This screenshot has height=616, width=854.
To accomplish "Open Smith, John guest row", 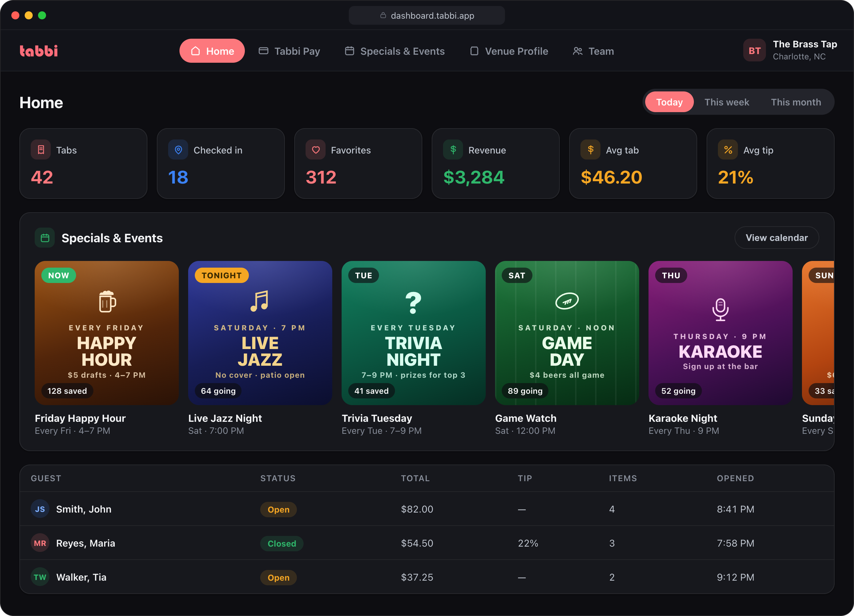I will coord(427,509).
